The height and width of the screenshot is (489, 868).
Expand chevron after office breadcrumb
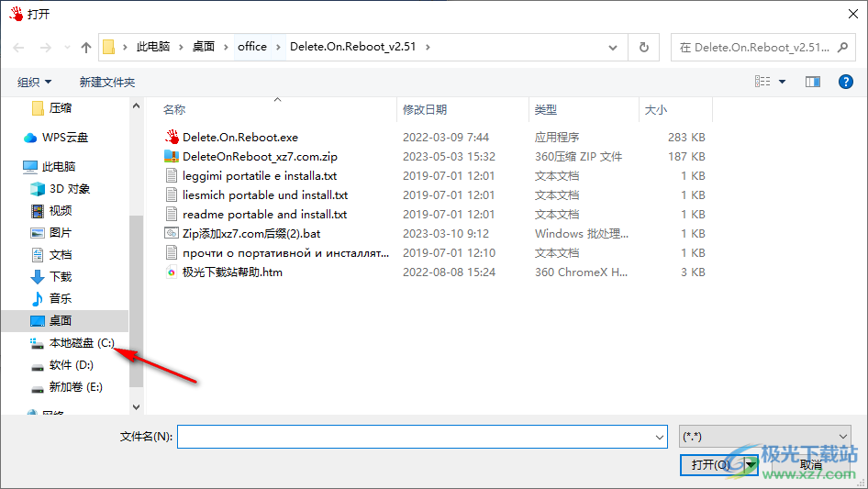(x=278, y=47)
